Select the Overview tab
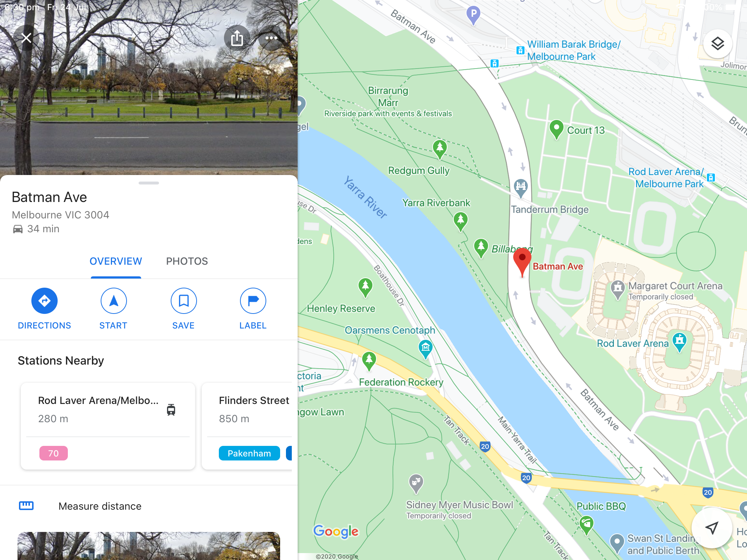Image resolution: width=747 pixels, height=560 pixels. (x=116, y=261)
